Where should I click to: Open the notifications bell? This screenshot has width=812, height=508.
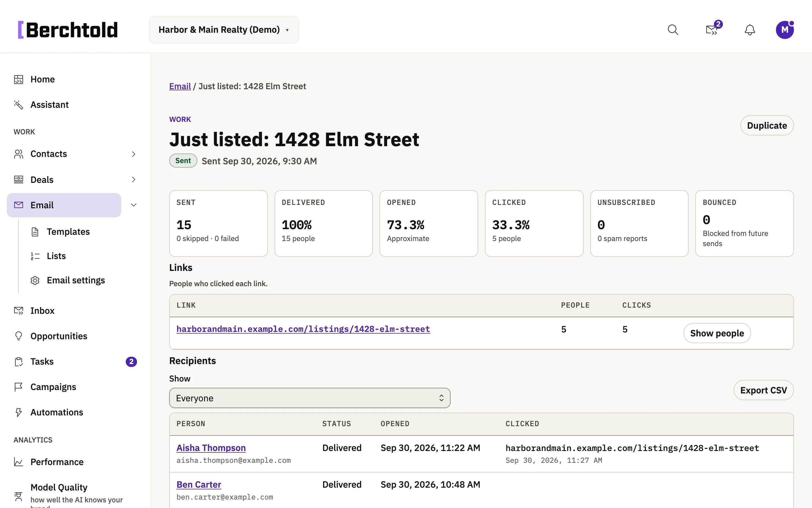[750, 30]
